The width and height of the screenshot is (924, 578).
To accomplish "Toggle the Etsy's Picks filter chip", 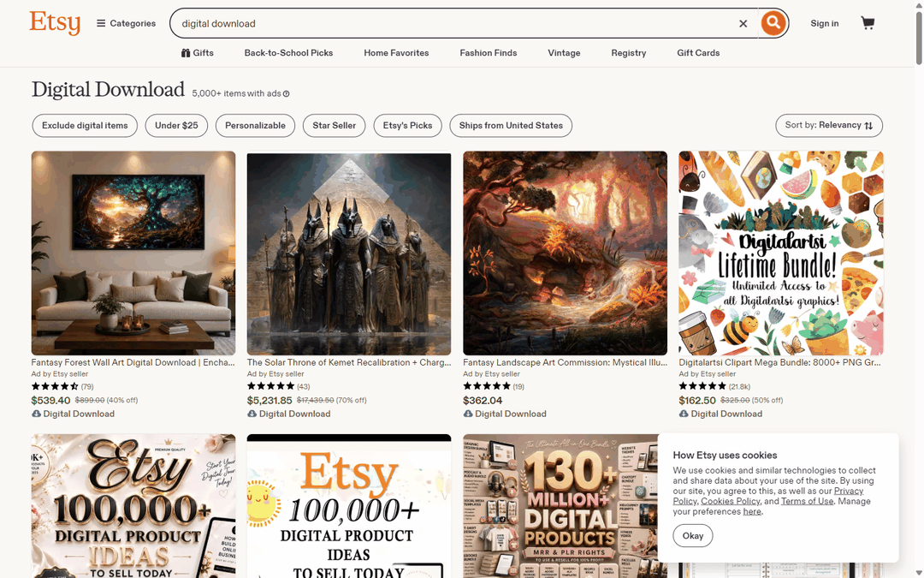I will point(408,126).
